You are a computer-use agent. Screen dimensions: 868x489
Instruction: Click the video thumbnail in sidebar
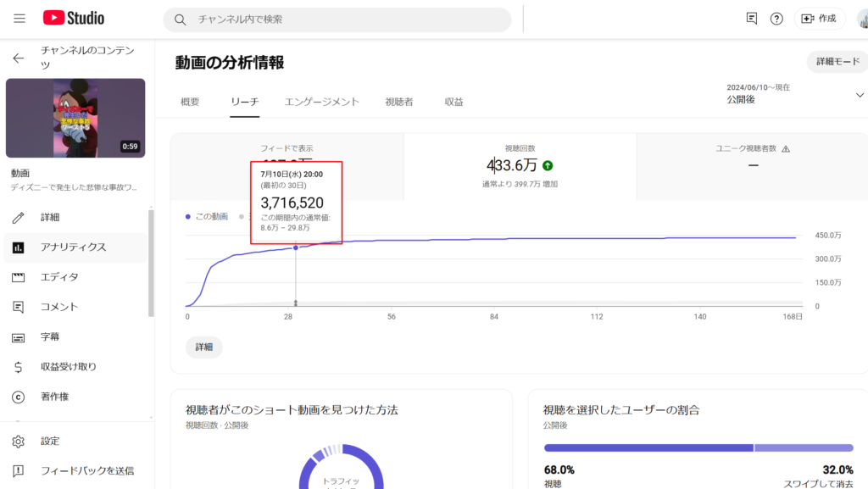pos(75,118)
